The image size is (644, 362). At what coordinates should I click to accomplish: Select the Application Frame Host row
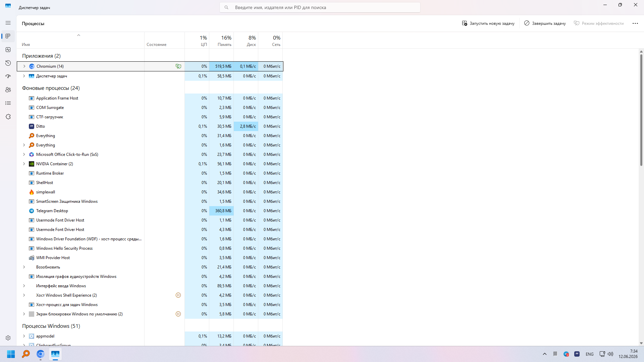tap(150, 98)
